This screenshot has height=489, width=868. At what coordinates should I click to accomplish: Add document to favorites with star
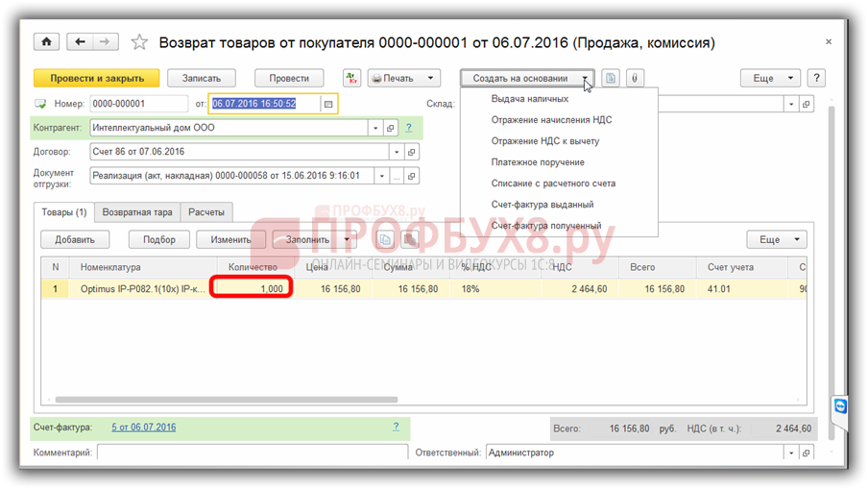click(x=139, y=42)
